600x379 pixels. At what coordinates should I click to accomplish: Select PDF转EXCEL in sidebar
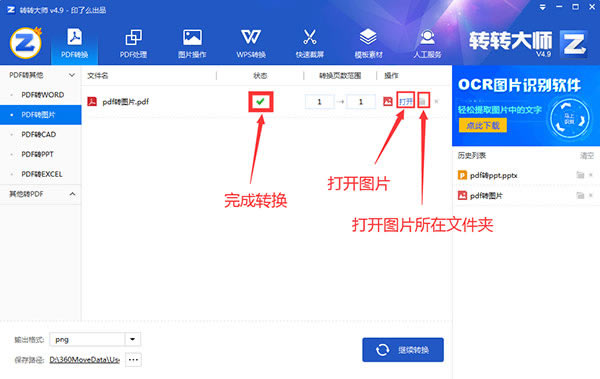[41, 174]
